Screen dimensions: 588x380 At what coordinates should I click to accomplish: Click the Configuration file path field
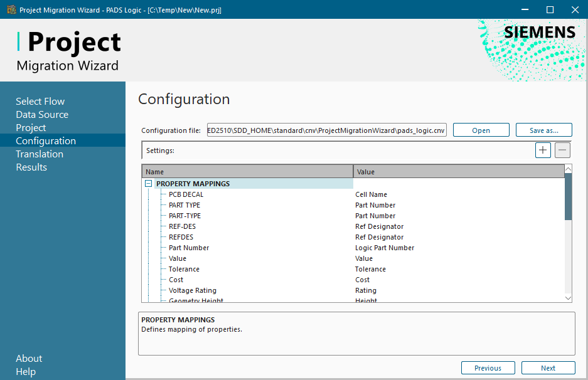326,130
